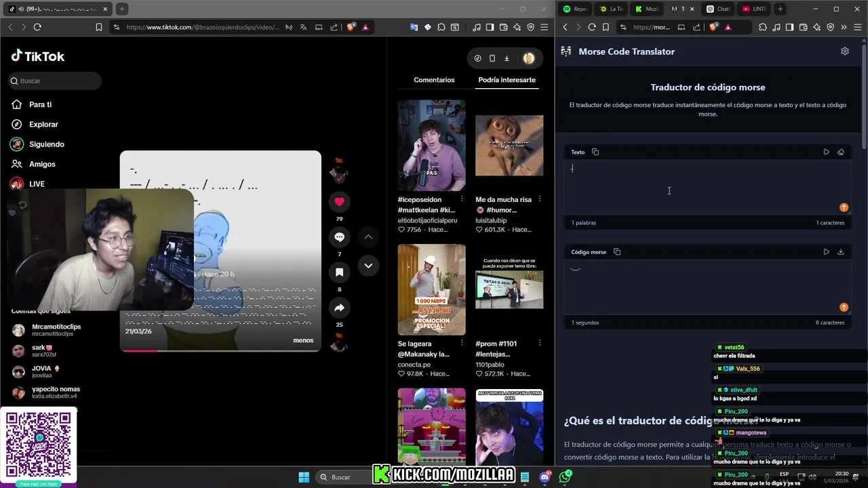This screenshot has width=868, height=488.
Task: Switch to the ChatGPT browser tab
Action: [717, 9]
